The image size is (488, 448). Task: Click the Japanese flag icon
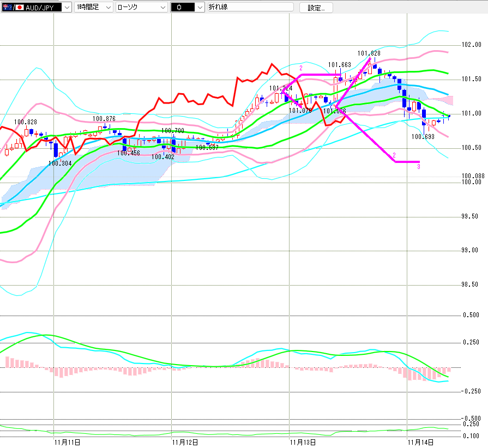[x=19, y=8]
